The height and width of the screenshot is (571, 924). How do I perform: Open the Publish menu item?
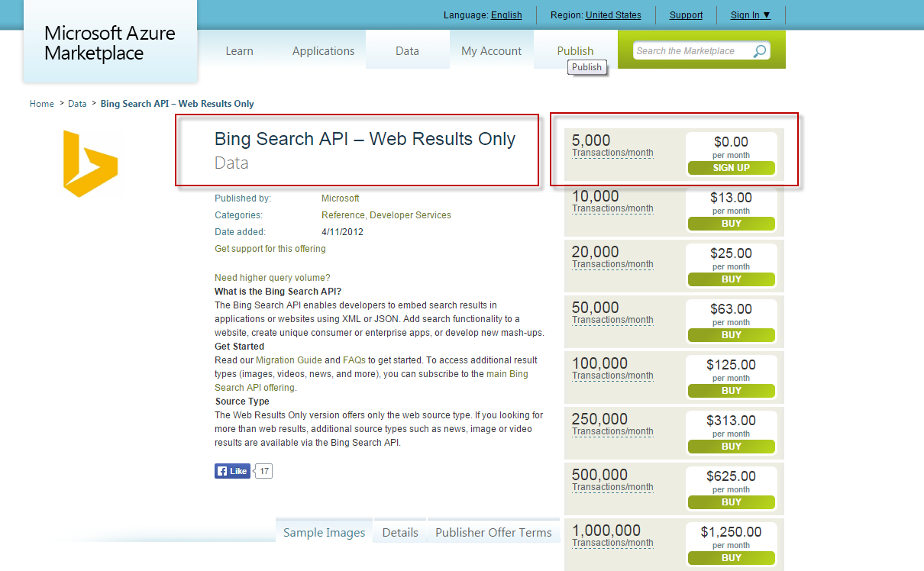coord(575,51)
